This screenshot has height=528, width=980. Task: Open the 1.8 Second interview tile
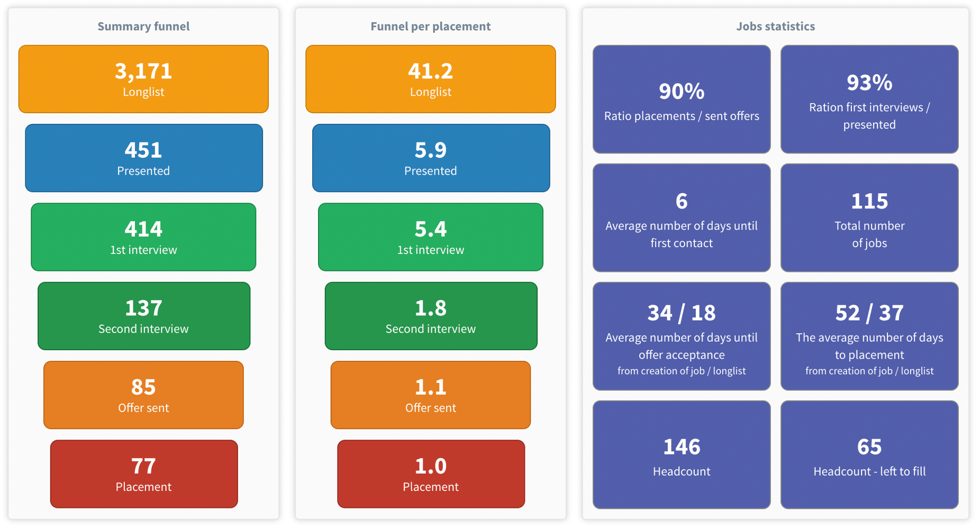point(431,316)
